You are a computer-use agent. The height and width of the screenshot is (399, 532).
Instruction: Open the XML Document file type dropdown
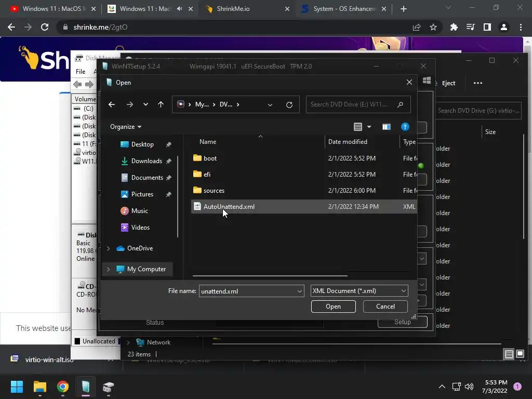[360, 291]
